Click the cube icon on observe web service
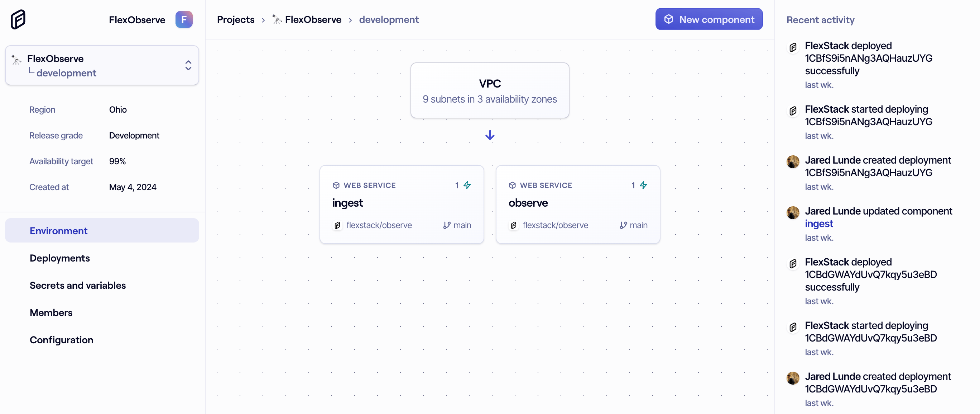 pyautogui.click(x=512, y=185)
